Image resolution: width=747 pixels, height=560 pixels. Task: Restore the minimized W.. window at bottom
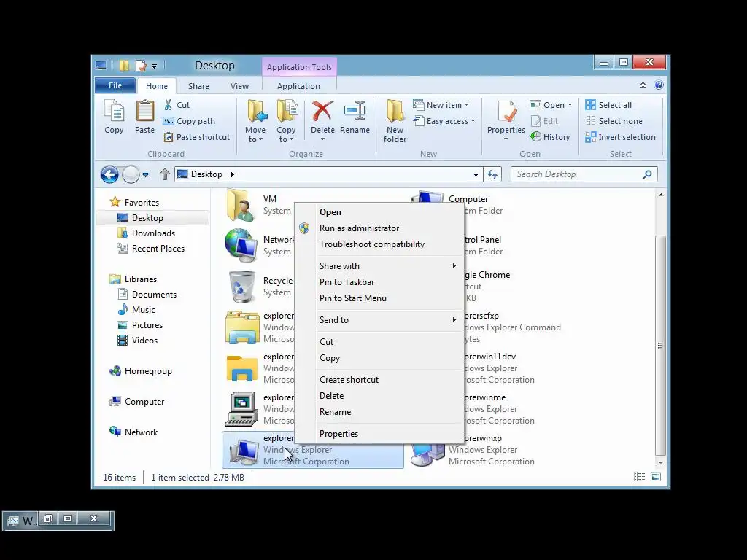pos(48,518)
